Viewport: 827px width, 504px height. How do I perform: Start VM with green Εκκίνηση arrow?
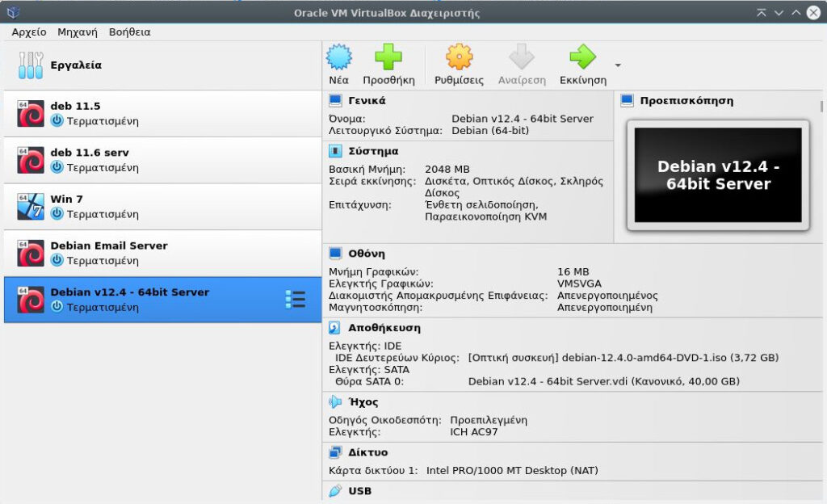582,58
